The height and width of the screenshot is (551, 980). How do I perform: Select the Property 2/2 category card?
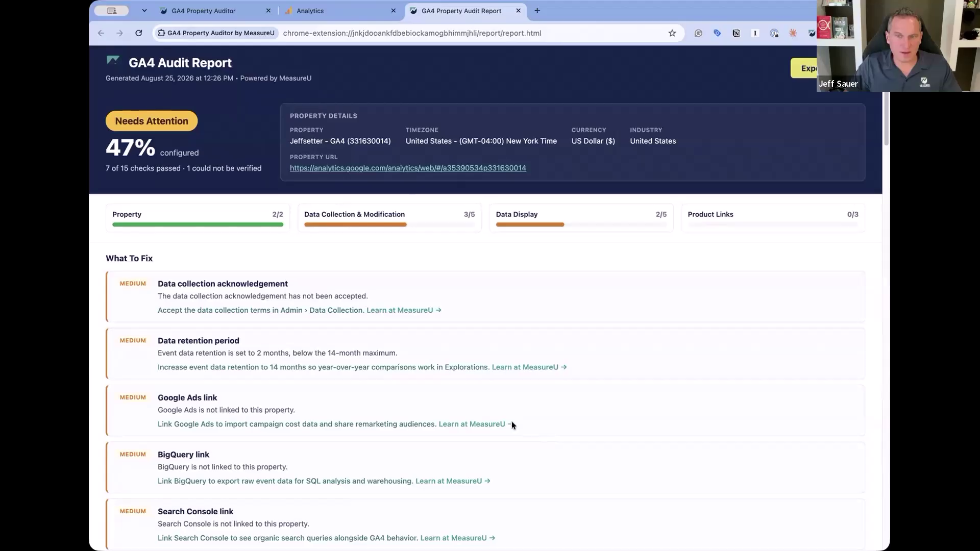(x=198, y=218)
